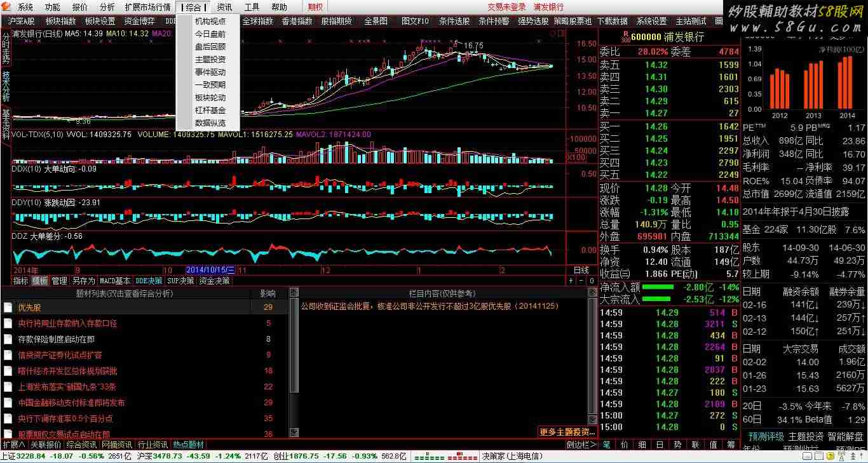Click the 全球指数 toolbar button
Viewport: 868px width, 463px height.
click(x=258, y=21)
